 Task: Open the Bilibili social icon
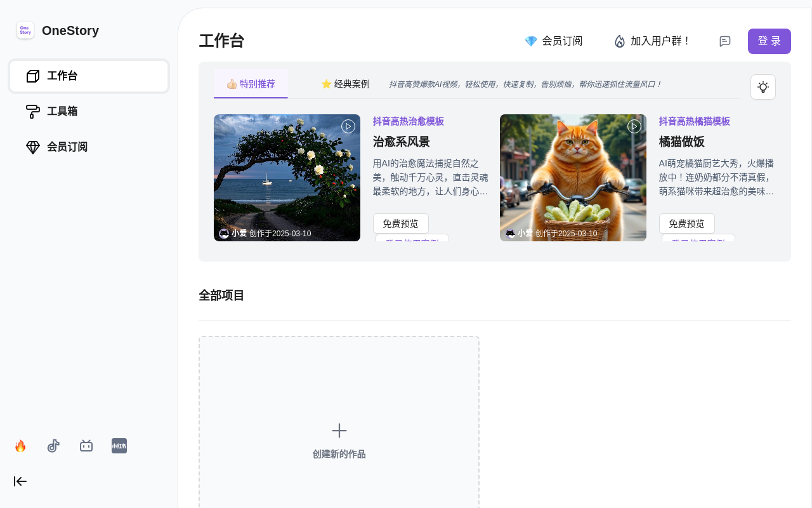point(86,446)
